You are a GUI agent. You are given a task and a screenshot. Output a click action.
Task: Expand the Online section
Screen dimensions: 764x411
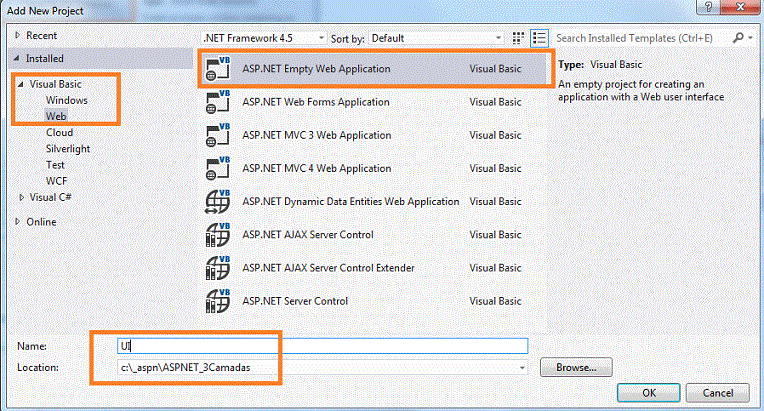(x=18, y=222)
